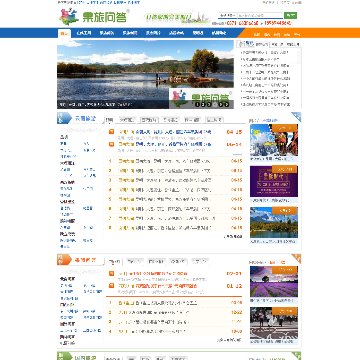360x360 pixels.
Task: Click the more link below the orange section list
Action: [x=229, y=340]
